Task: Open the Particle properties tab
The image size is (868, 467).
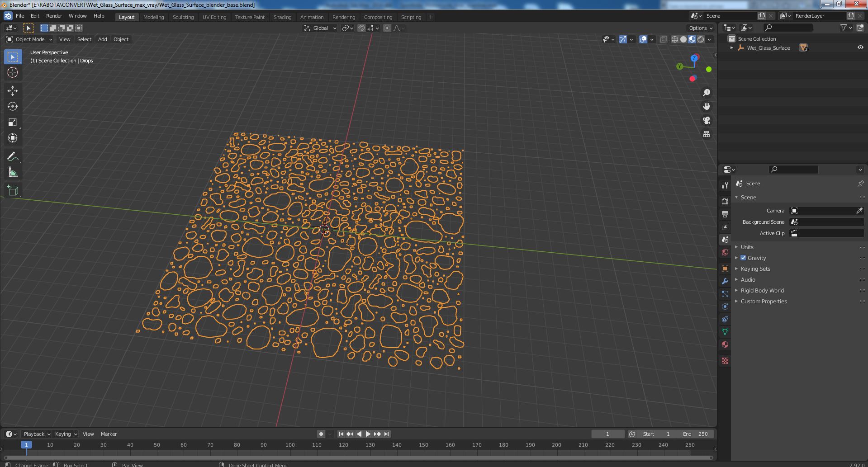Action: tap(725, 294)
